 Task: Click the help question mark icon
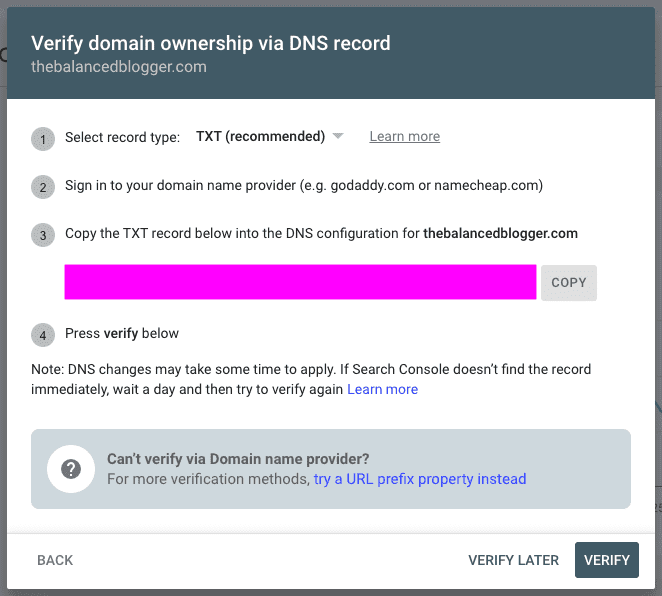[71, 470]
